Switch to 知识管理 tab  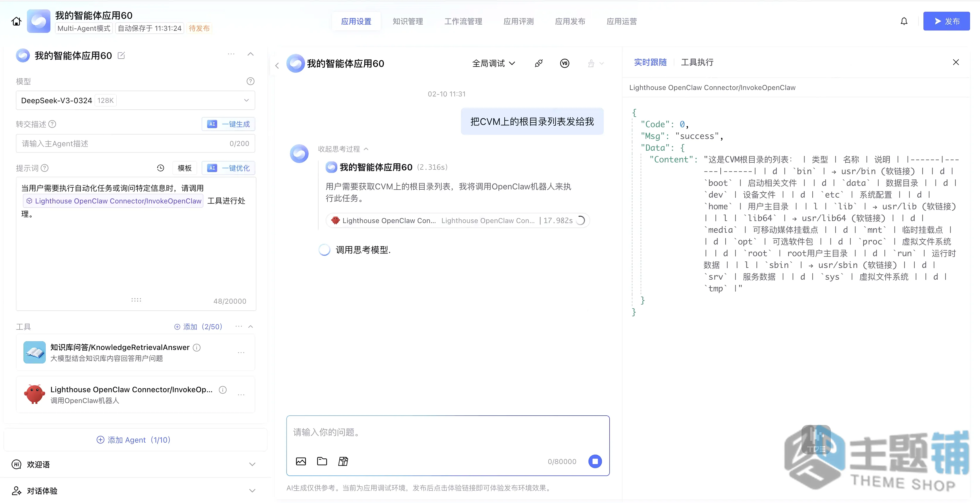coord(408,21)
